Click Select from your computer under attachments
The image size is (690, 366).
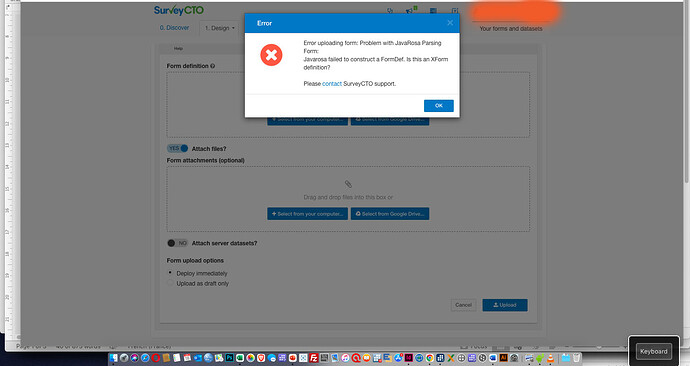[x=307, y=214]
